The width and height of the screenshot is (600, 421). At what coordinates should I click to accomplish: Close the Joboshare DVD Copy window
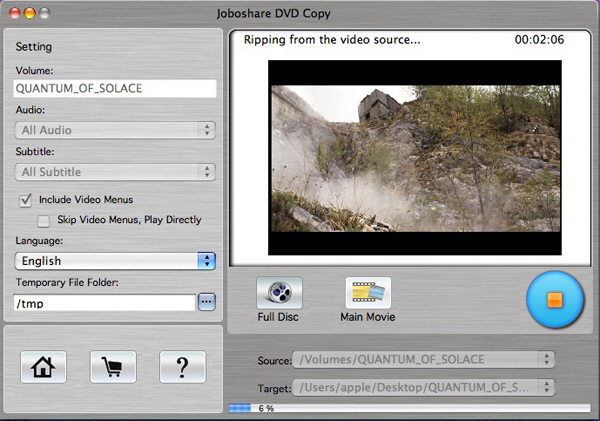(15, 13)
